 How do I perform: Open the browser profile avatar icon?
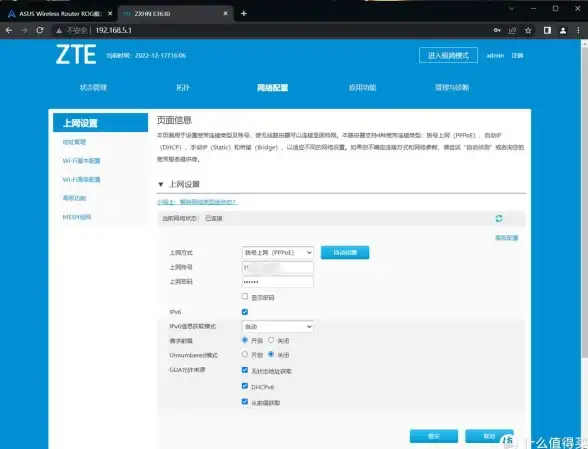(x=563, y=30)
